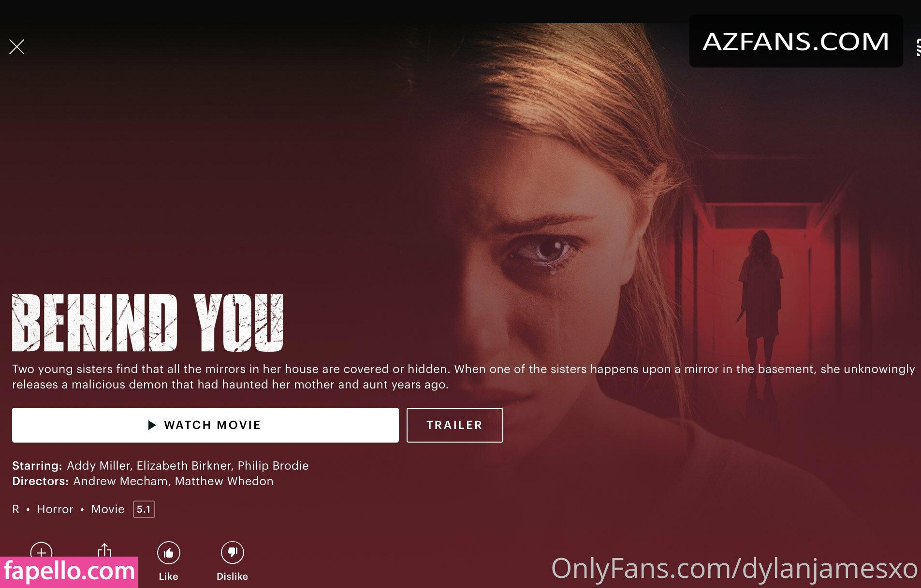The image size is (921, 588).
Task: Click the fapello.com watermark
Action: click(x=69, y=572)
